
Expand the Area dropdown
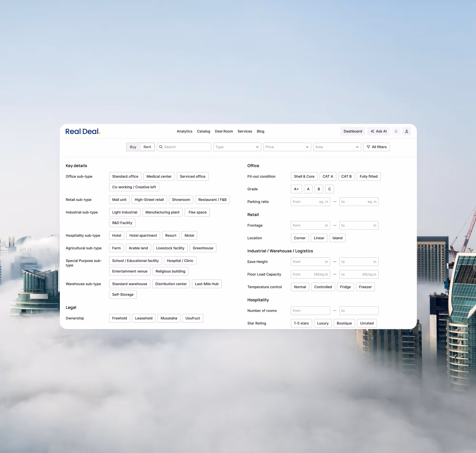click(337, 147)
